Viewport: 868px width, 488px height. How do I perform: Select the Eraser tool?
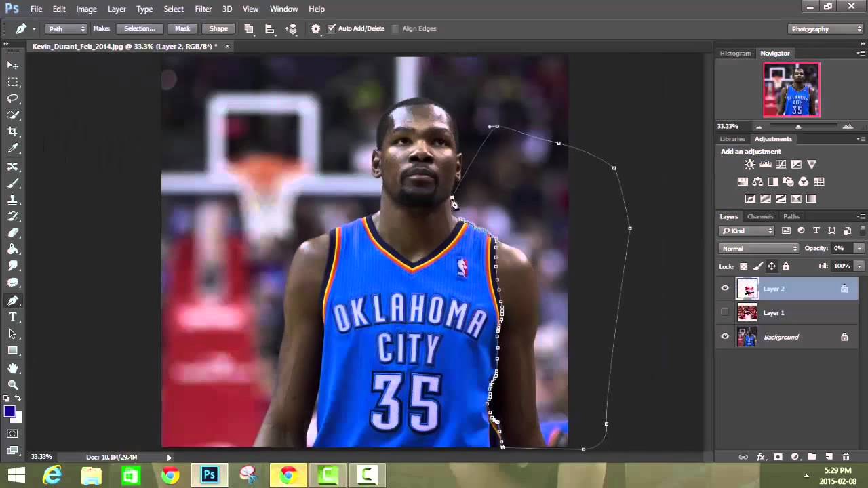[13, 233]
